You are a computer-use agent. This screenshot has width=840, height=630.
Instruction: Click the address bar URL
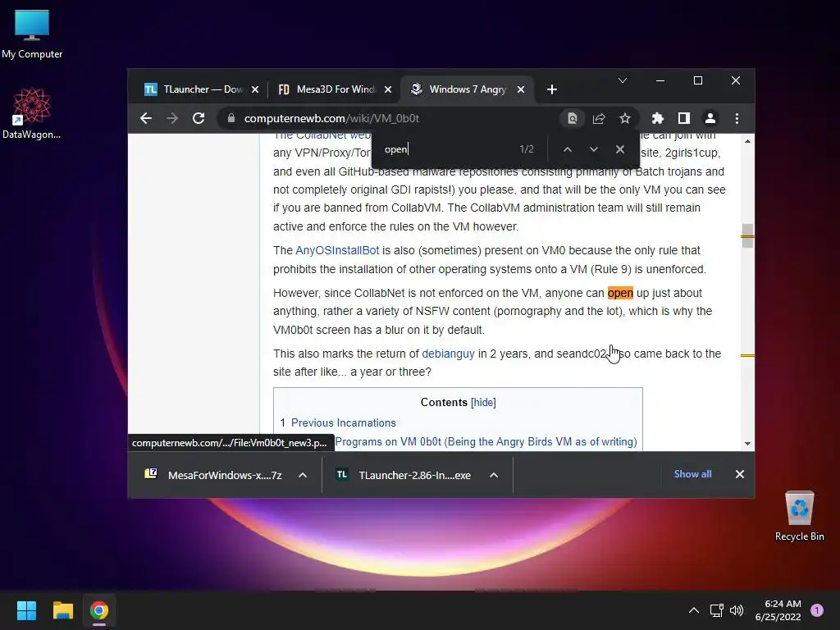pyautogui.click(x=331, y=118)
